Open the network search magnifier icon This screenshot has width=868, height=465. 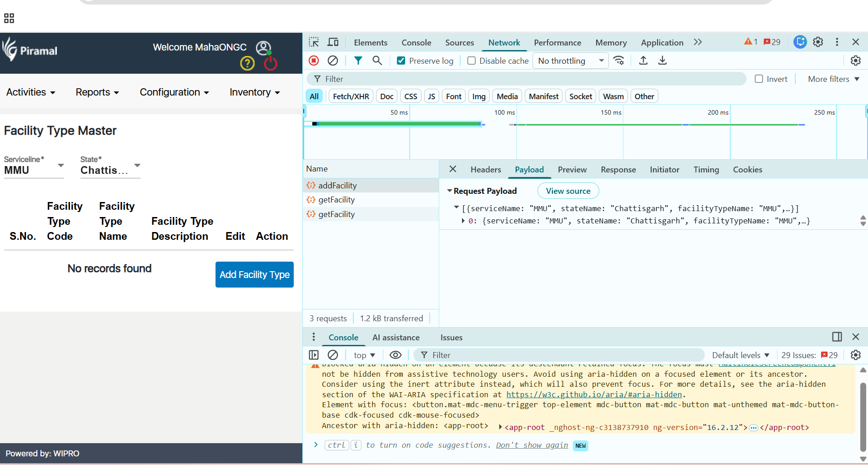tap(377, 61)
